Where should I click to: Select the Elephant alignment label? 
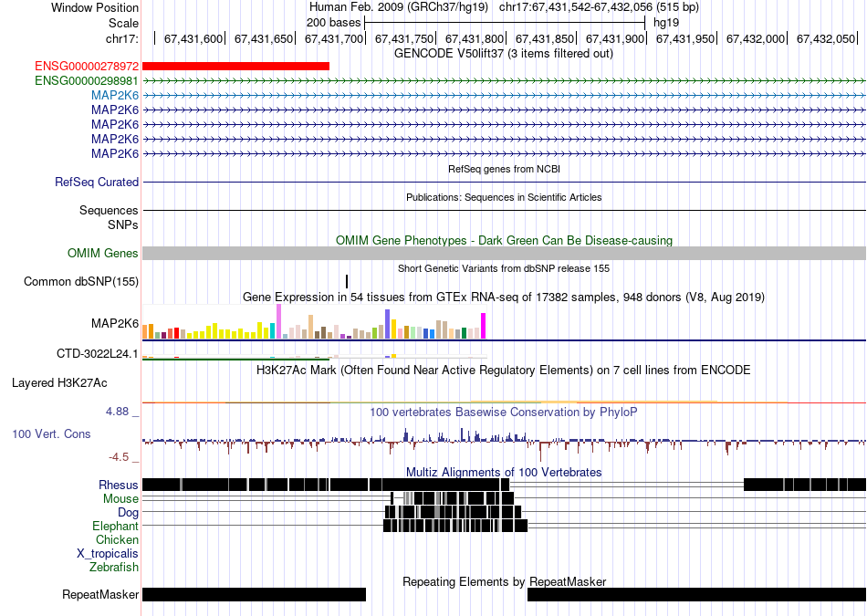click(116, 526)
